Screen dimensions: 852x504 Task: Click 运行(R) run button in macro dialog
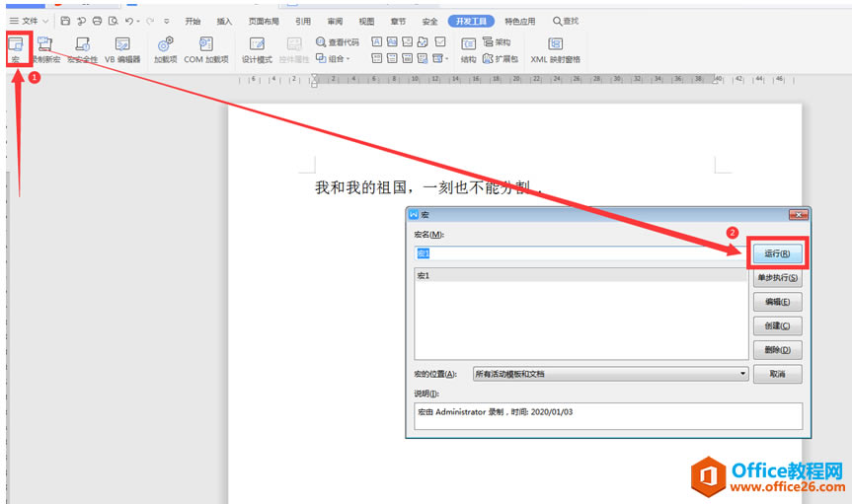point(777,253)
